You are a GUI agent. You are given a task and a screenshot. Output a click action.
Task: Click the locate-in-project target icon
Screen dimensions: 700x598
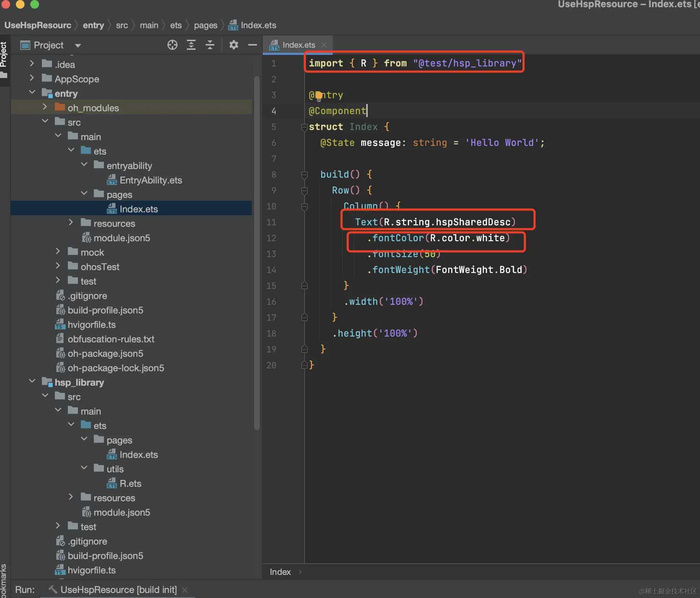coord(172,45)
